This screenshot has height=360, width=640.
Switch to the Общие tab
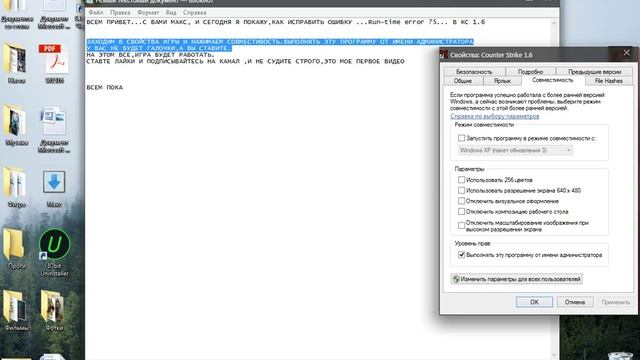point(463,81)
